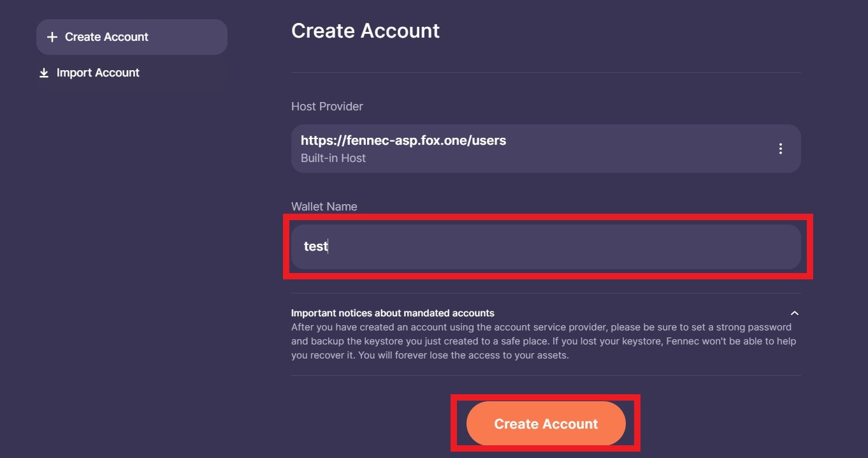Click the Host Provider label
This screenshot has height=458, width=868.
[327, 107]
